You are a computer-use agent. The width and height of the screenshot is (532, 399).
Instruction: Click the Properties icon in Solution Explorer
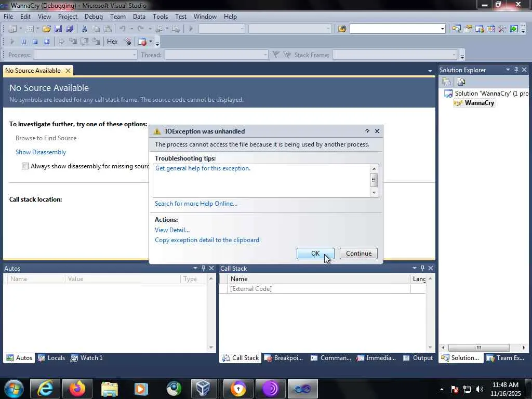446,82
